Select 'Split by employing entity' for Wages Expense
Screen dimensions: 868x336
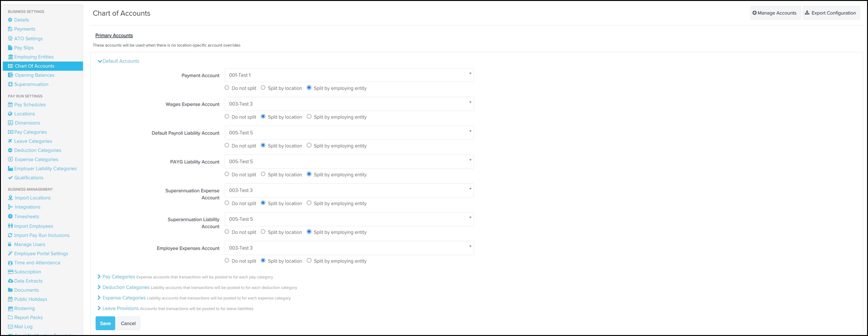coord(309,116)
